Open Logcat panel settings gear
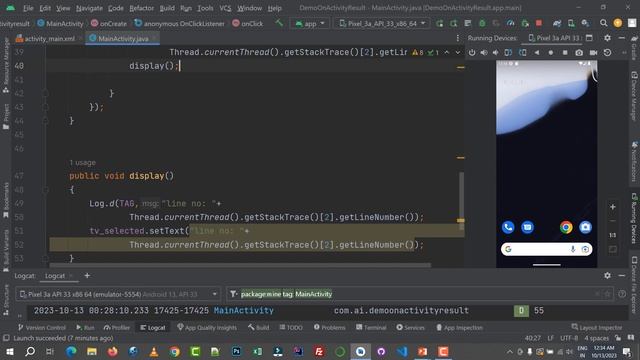The width and height of the screenshot is (640, 360). [607, 276]
